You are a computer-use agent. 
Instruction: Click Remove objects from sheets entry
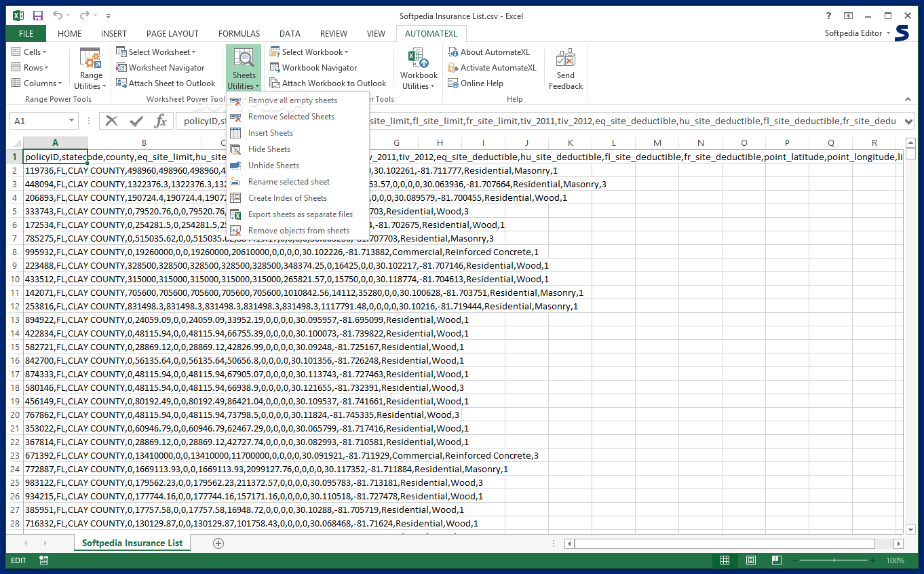pyautogui.click(x=297, y=231)
